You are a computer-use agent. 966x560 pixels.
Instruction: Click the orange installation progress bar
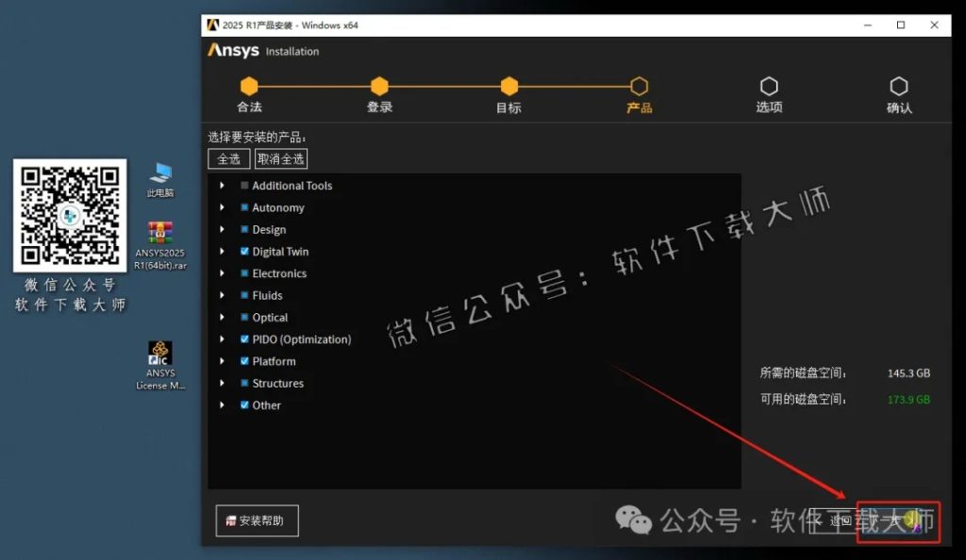coord(443,84)
